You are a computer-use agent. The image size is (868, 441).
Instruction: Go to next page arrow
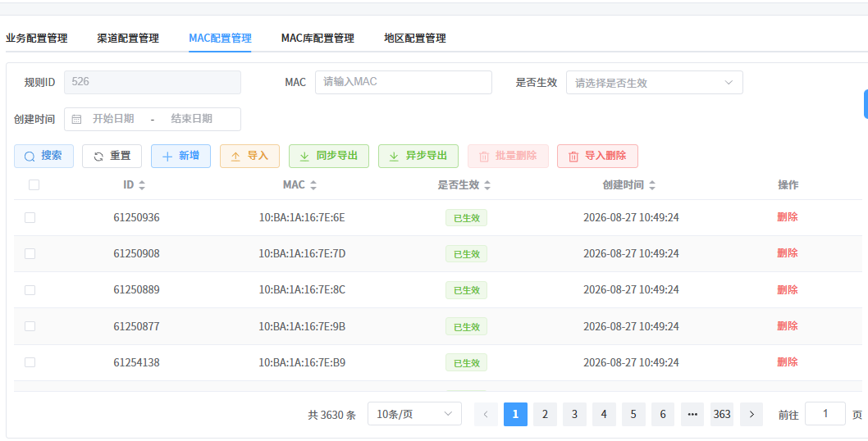(x=752, y=415)
